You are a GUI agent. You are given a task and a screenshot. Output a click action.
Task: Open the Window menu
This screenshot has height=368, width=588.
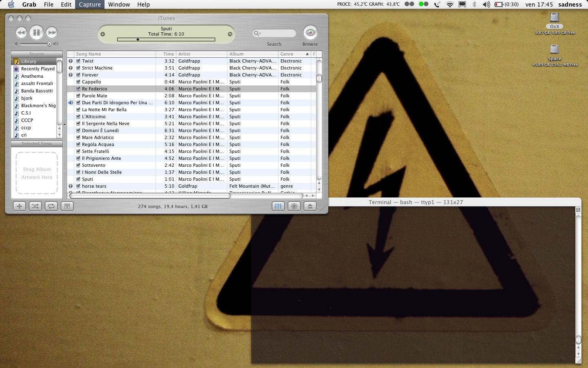[x=119, y=4]
